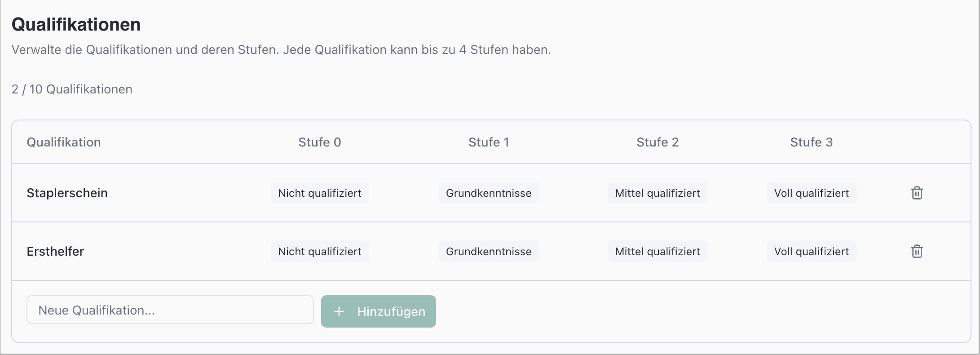
Task: Click the Stufe 3 column header
Action: pos(811,142)
